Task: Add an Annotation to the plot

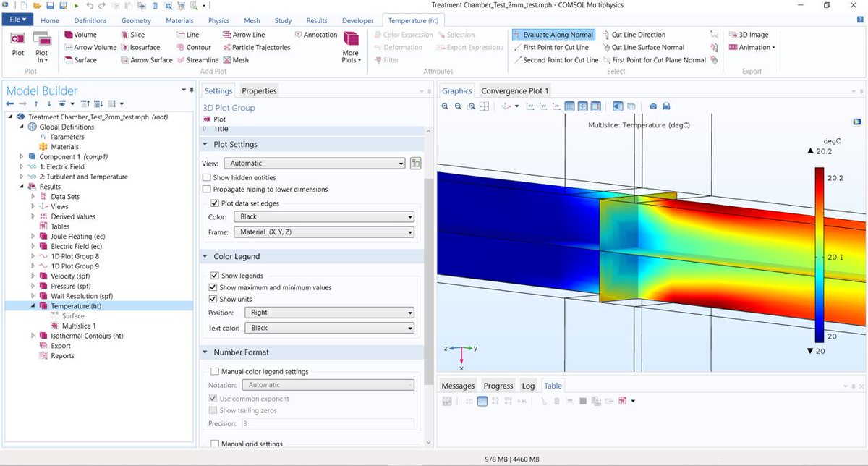Action: click(x=315, y=35)
